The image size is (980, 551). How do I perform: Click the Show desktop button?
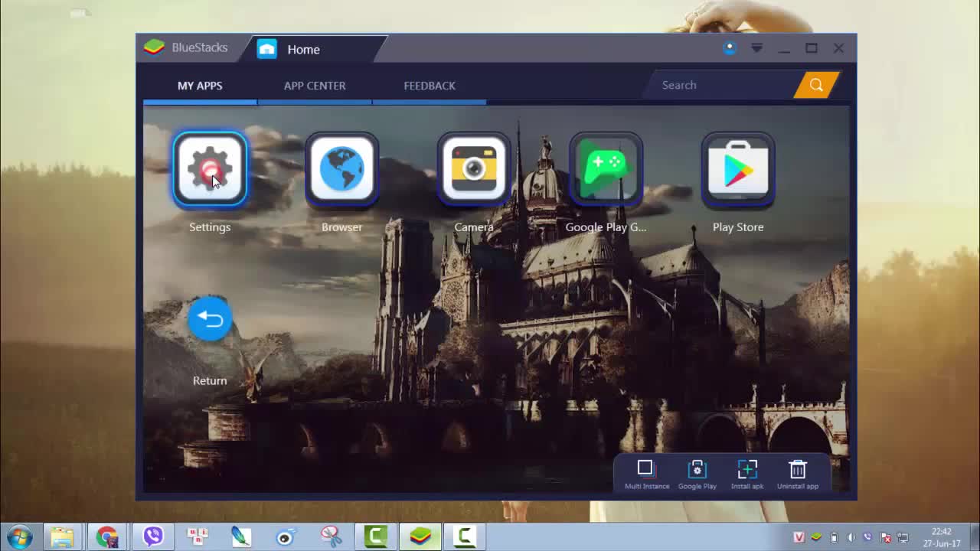[974, 537]
